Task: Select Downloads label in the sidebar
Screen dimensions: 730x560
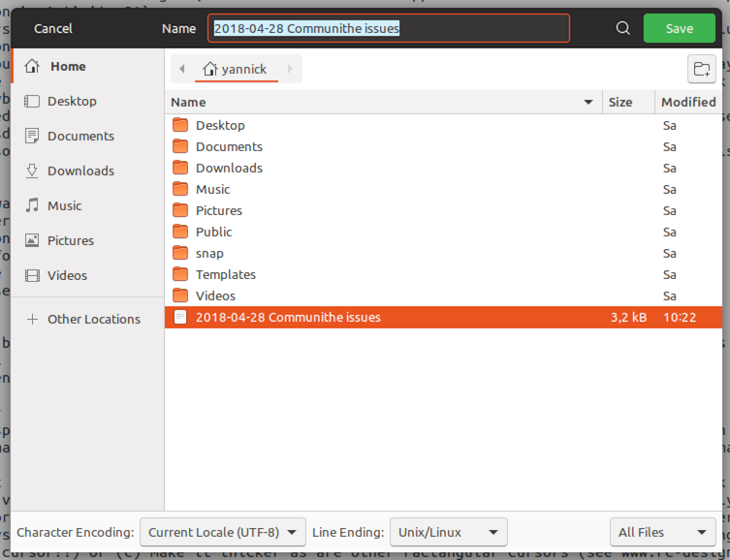Action: (81, 171)
